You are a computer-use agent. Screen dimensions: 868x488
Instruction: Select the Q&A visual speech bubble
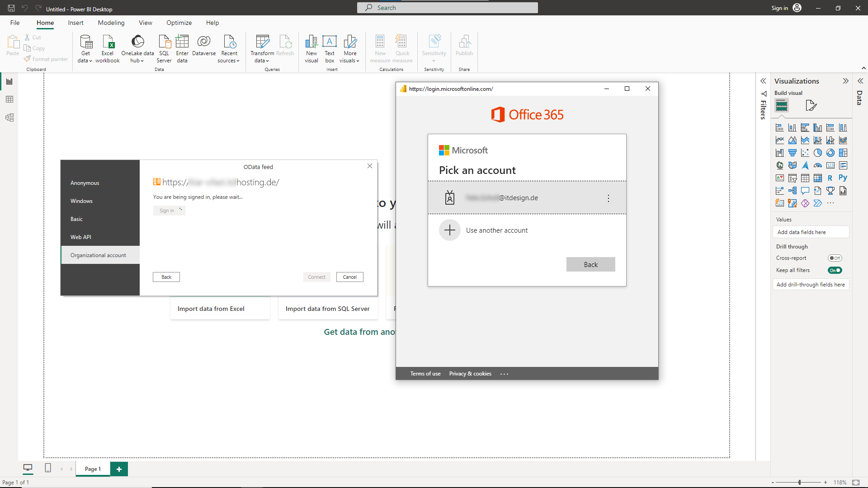(805, 191)
